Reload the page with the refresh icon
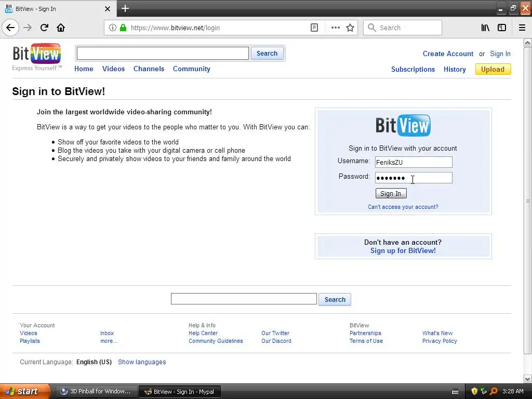Image resolution: width=532 pixels, height=399 pixels. 44,28
